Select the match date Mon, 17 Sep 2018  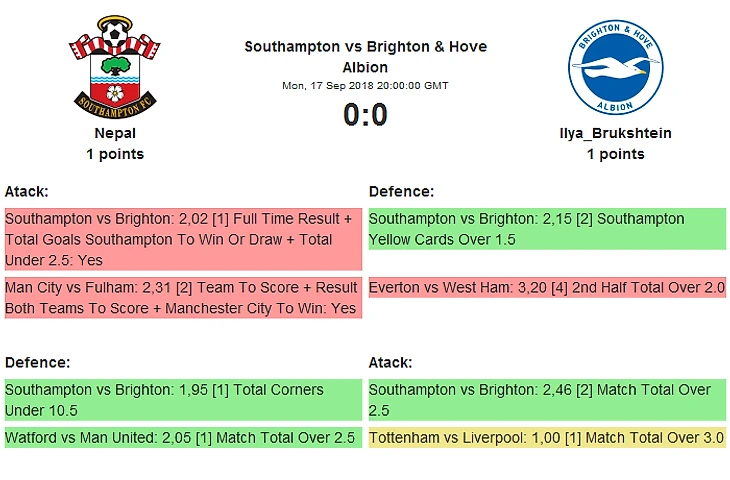[365, 86]
